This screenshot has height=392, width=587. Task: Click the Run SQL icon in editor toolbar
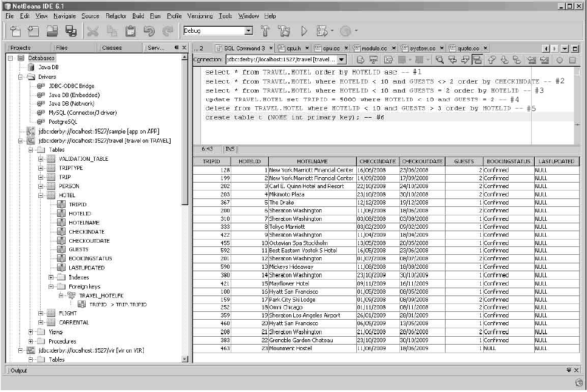pyautogui.click(x=361, y=60)
